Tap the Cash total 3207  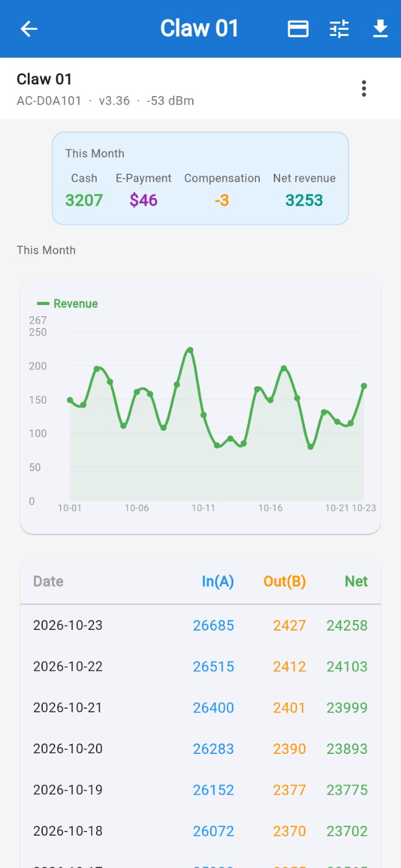pyautogui.click(x=84, y=200)
